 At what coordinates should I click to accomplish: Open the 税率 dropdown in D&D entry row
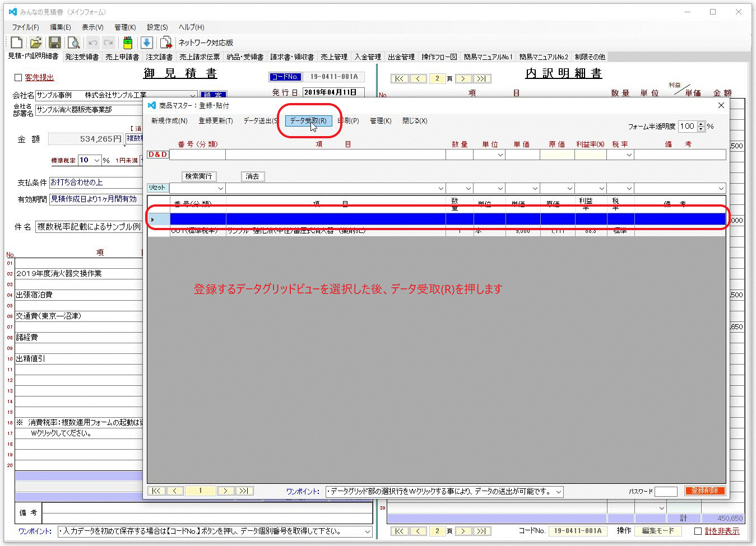click(x=629, y=155)
